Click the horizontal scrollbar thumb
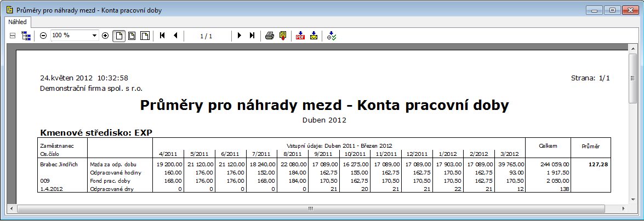 (x=310, y=209)
